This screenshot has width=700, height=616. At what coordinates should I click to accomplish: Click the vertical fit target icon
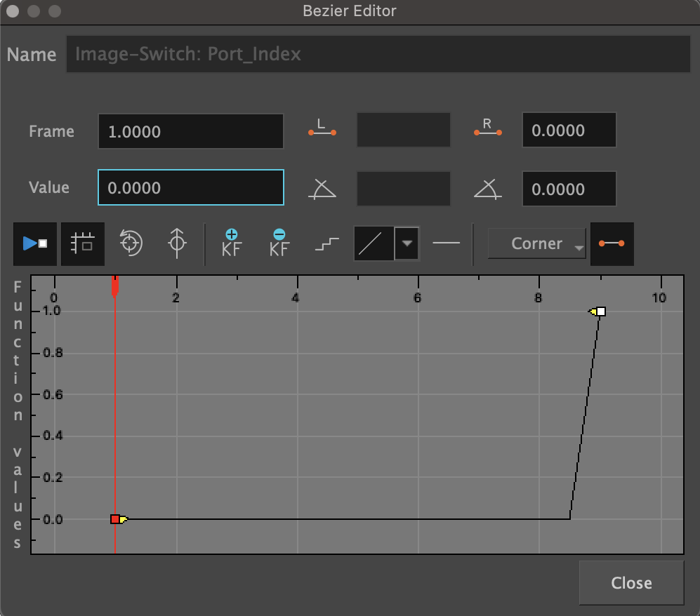coord(177,244)
